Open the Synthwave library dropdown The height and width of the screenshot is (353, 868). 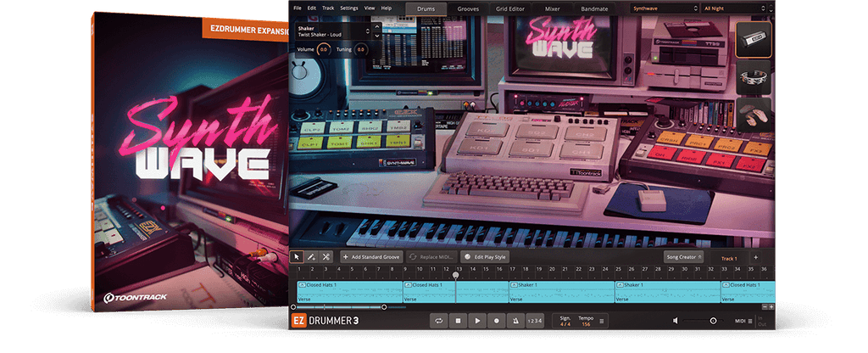coord(665,8)
